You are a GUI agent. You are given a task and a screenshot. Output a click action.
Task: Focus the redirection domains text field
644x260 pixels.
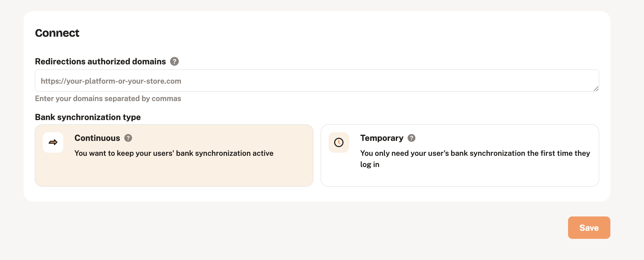pos(317,81)
